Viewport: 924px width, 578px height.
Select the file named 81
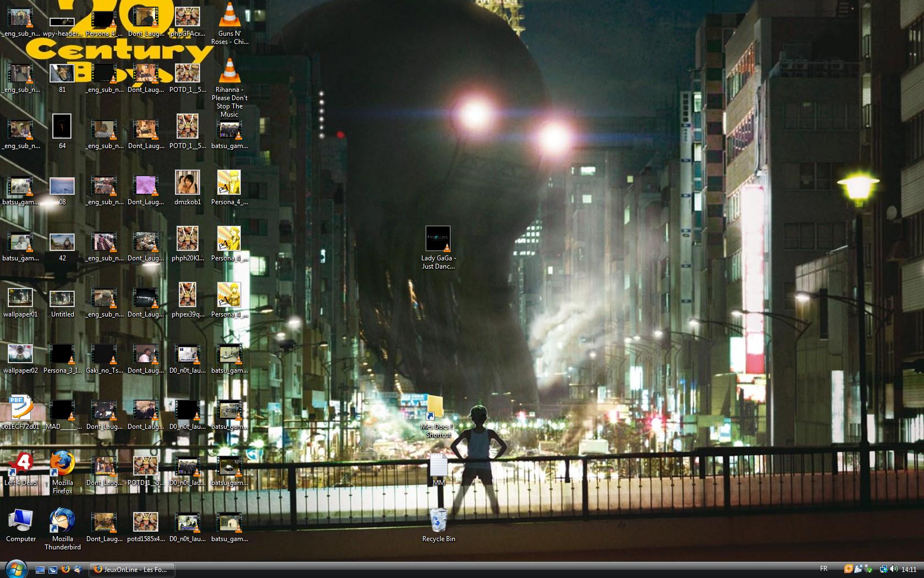click(x=62, y=78)
